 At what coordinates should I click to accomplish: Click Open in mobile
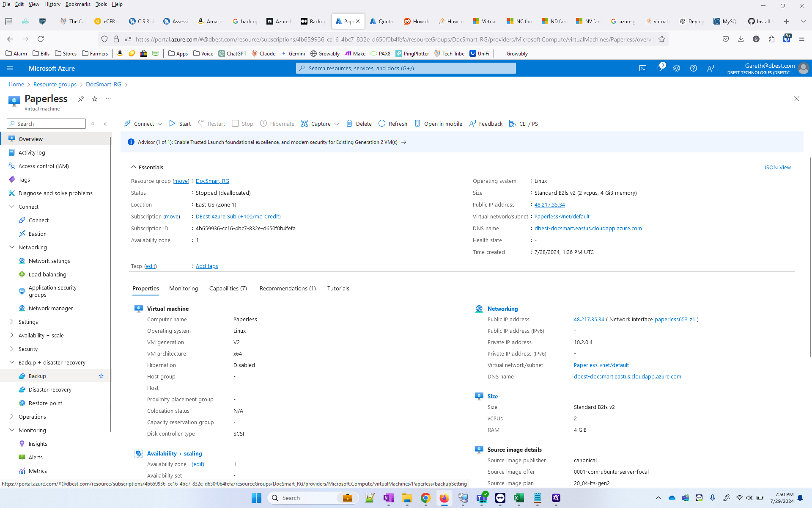pos(438,124)
